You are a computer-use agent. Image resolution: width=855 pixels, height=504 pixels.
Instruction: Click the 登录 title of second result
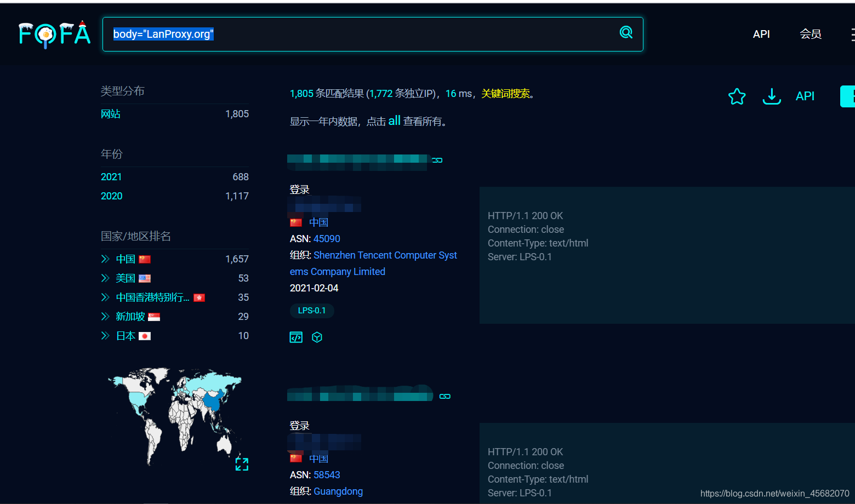300,426
